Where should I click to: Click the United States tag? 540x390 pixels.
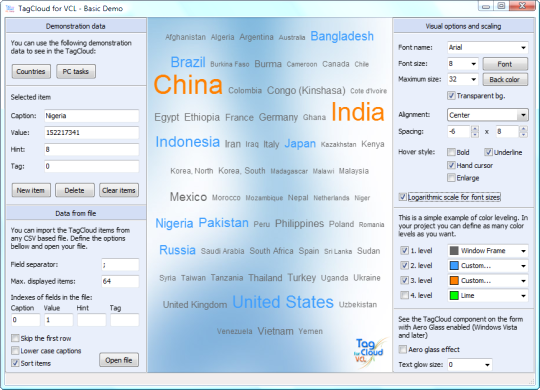coord(283,302)
